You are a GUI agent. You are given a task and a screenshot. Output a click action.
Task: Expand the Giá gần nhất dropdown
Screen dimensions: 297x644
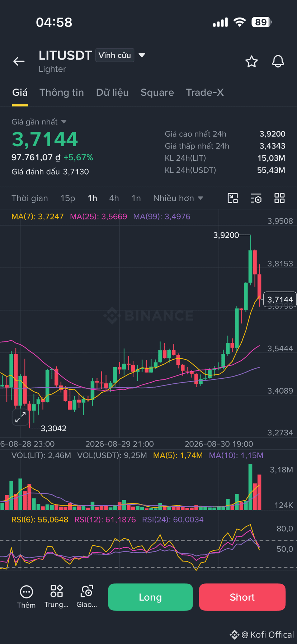(x=39, y=122)
